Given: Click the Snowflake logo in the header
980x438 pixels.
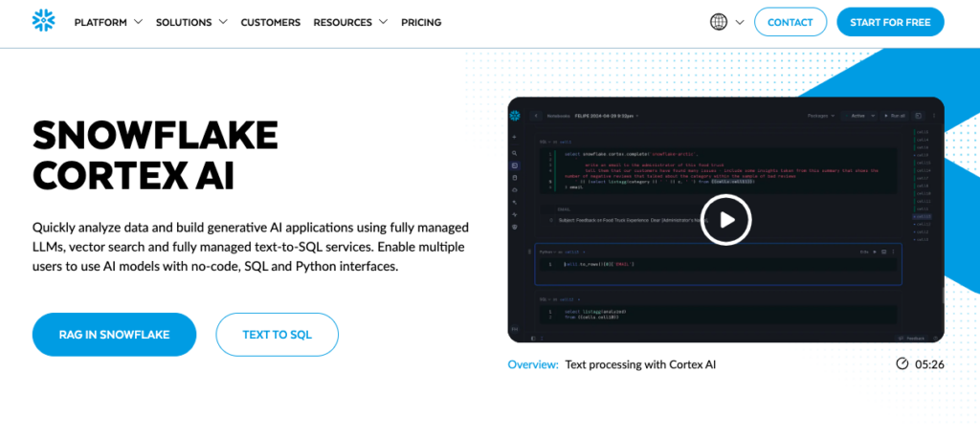Looking at the screenshot, I should [x=44, y=21].
